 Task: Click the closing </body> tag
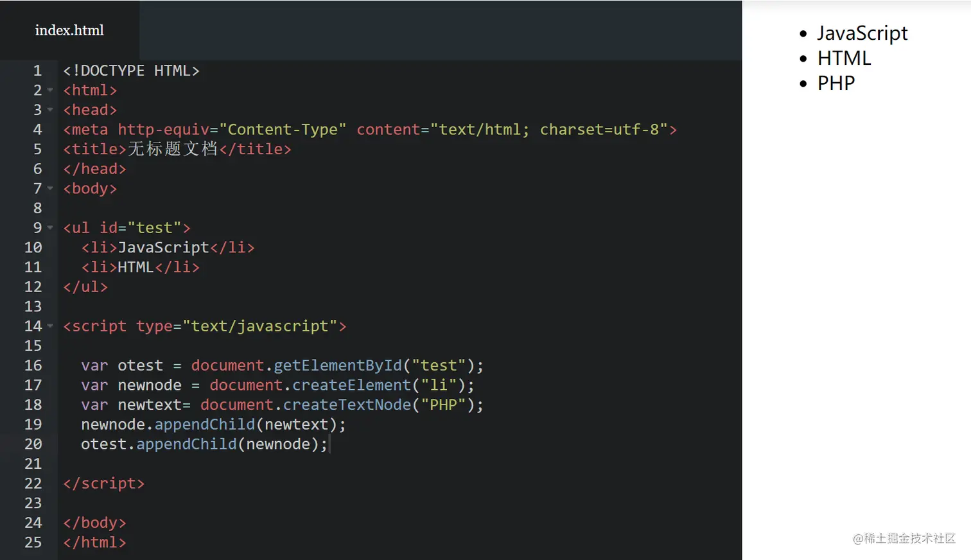tap(94, 523)
